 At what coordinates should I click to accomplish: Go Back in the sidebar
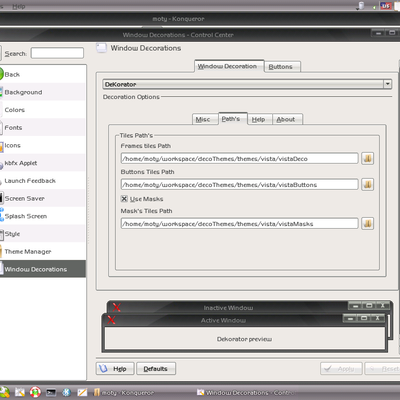click(43, 74)
